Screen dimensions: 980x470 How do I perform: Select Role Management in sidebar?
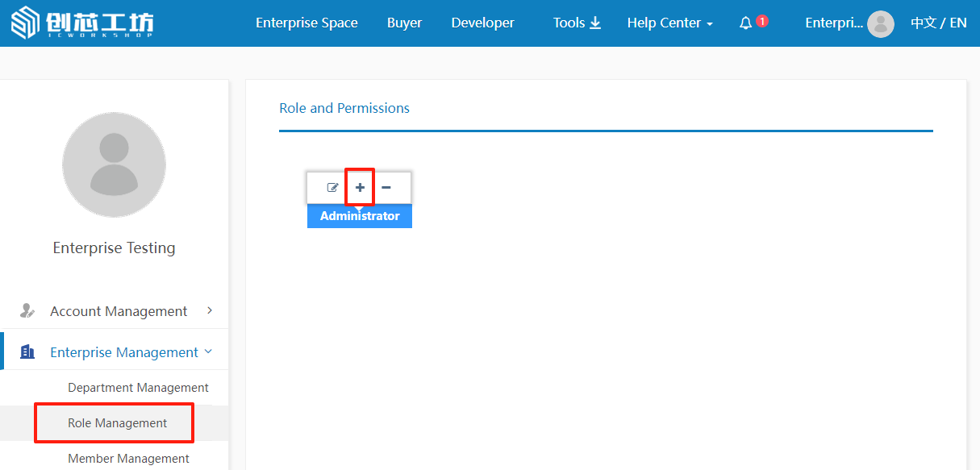point(118,423)
